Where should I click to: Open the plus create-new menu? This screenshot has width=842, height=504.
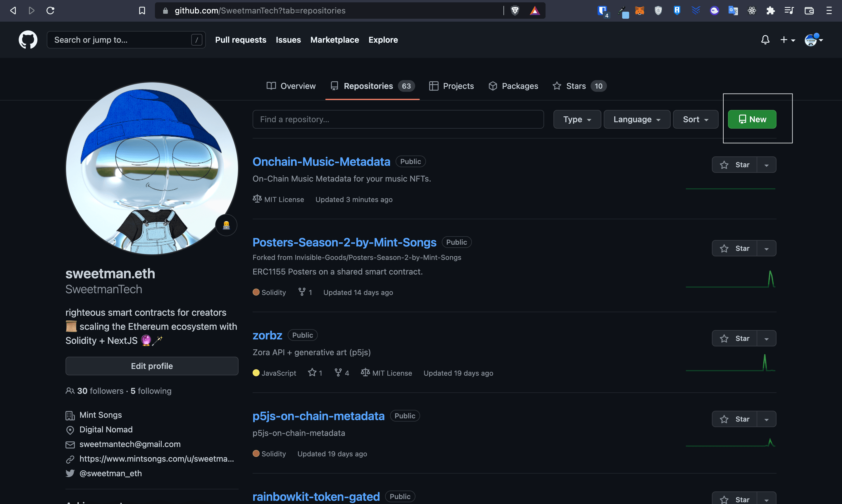coord(787,40)
